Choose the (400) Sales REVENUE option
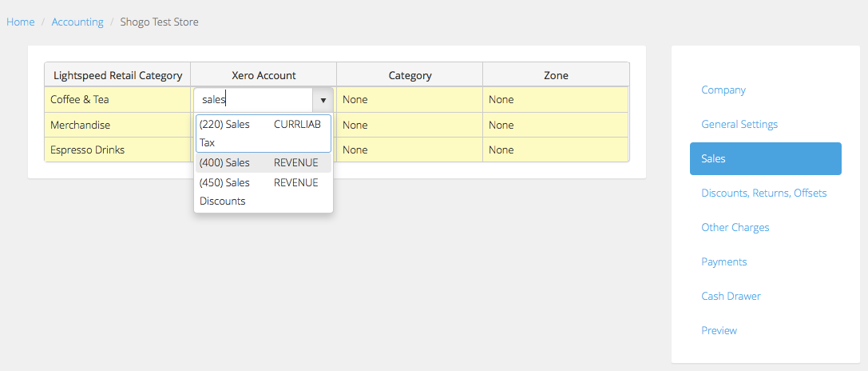Image resolution: width=868 pixels, height=371 pixels. coord(264,163)
